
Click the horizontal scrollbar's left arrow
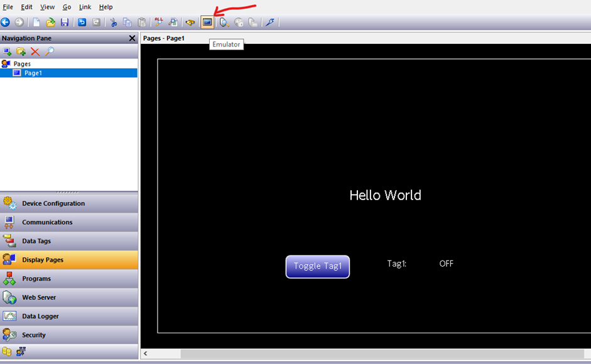[146, 353]
